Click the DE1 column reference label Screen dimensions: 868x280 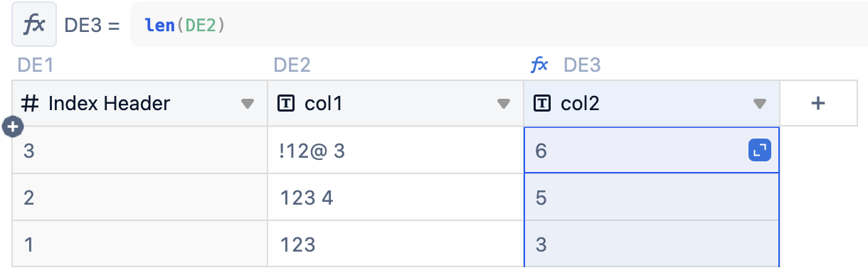(x=36, y=66)
